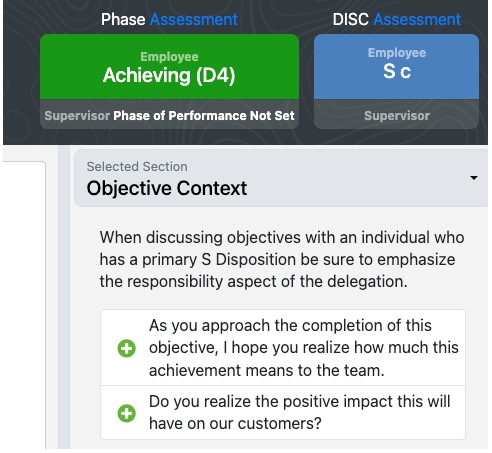The image size is (492, 453).
Task: Click the 'Do you realize the positive impact' text
Action: click(299, 412)
